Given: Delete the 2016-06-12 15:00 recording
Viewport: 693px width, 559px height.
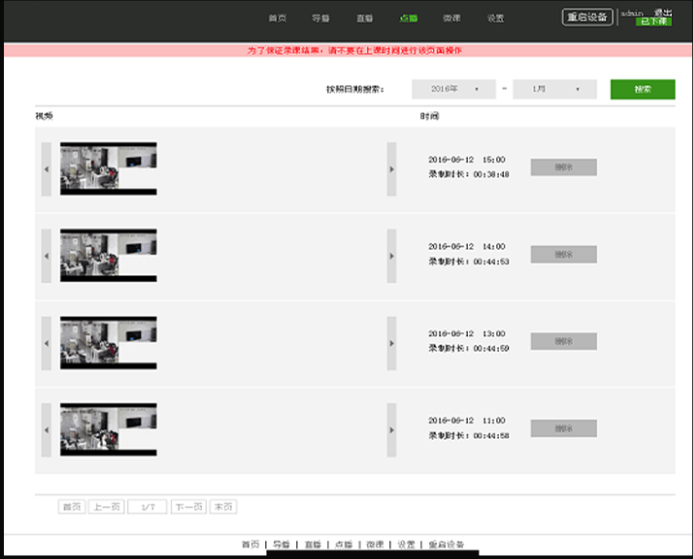Looking at the screenshot, I should click(564, 167).
